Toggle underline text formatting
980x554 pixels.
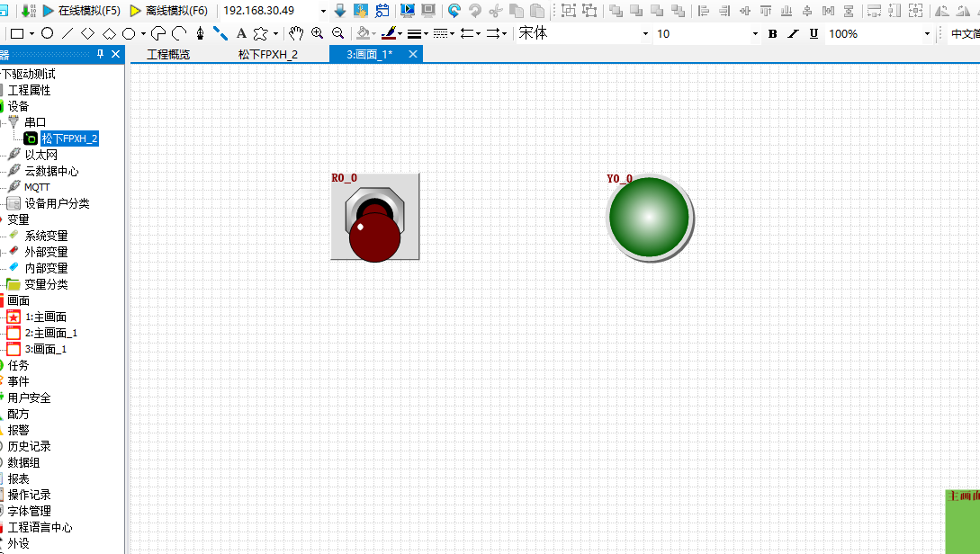[x=814, y=34]
